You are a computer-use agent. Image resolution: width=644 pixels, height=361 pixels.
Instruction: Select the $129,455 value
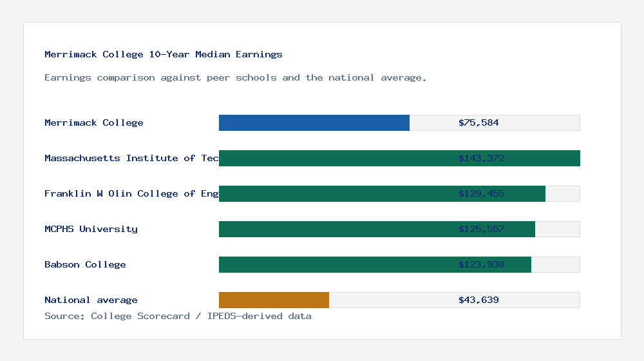[x=481, y=193]
